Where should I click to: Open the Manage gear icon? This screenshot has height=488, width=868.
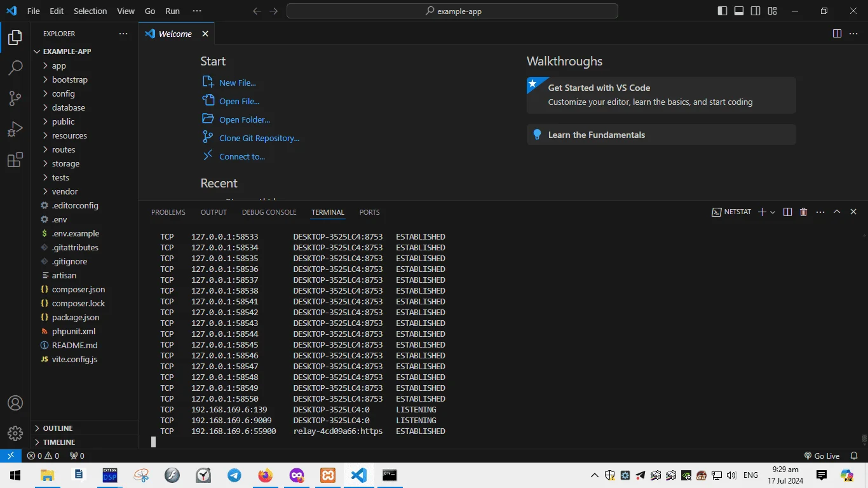tap(15, 433)
